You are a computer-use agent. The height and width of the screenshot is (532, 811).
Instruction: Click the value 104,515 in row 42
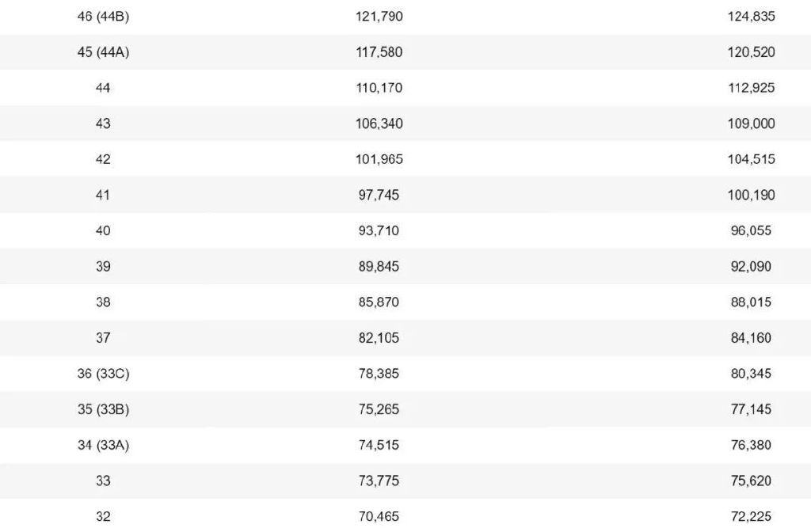pyautogui.click(x=751, y=159)
